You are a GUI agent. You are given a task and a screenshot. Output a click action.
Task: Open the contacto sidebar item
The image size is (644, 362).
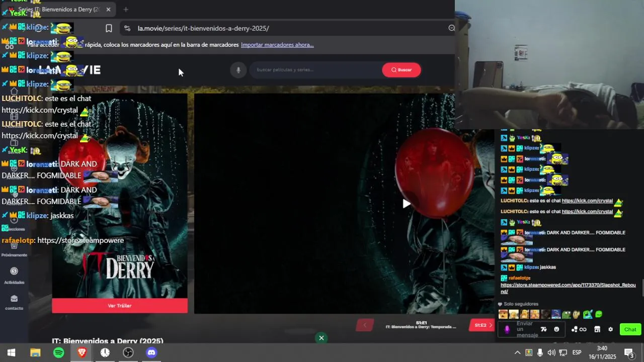[14, 302]
